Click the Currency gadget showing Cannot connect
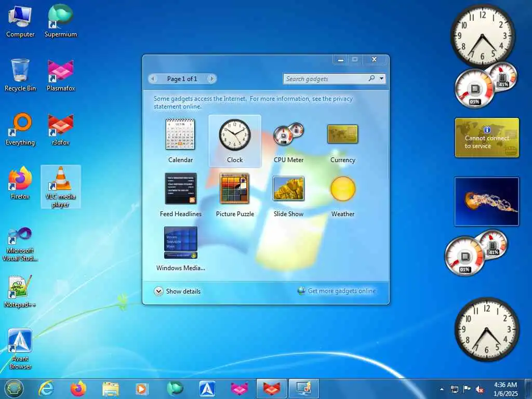532x399 pixels. coord(487,137)
